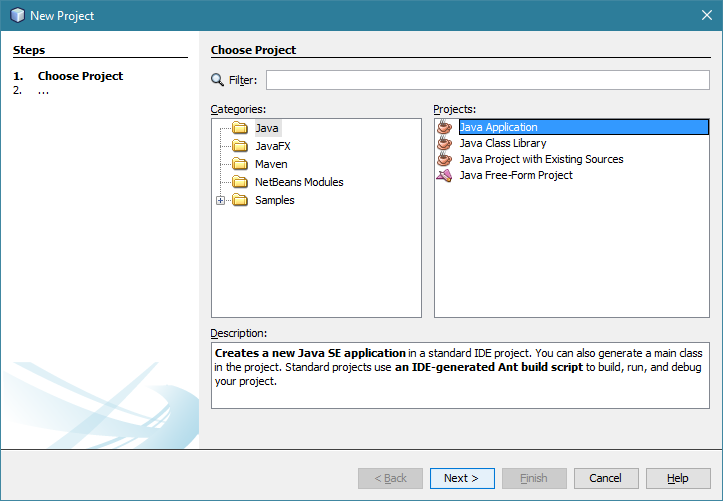Click the project Description text box
Image resolution: width=723 pixels, height=501 pixels.
[x=460, y=375]
